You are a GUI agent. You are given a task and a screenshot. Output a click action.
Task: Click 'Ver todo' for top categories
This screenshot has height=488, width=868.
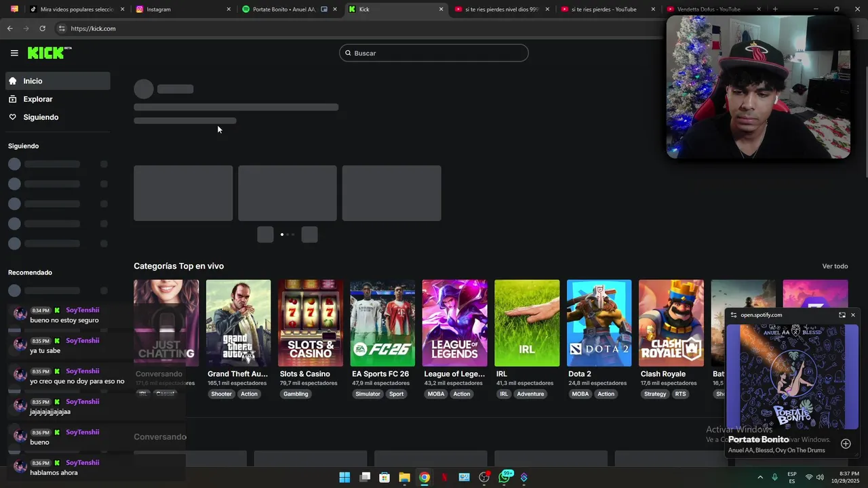pos(835,266)
